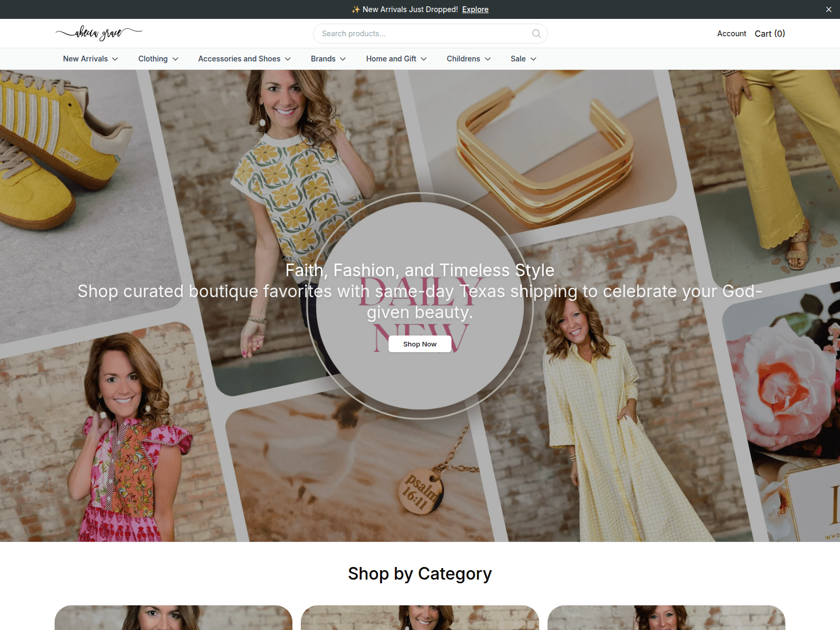Expand Accessories and Shoes chevron
840x630 pixels.
click(x=288, y=59)
